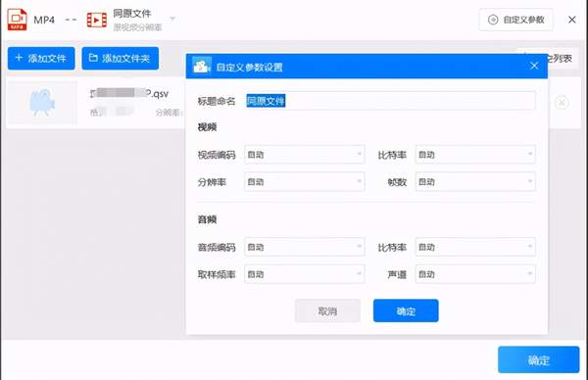
Task: Click the 标题命名 input field
Action: point(390,101)
